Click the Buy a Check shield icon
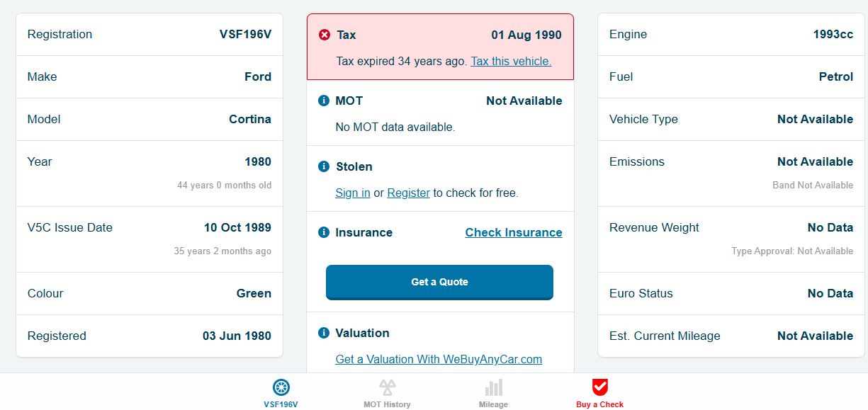 (600, 387)
